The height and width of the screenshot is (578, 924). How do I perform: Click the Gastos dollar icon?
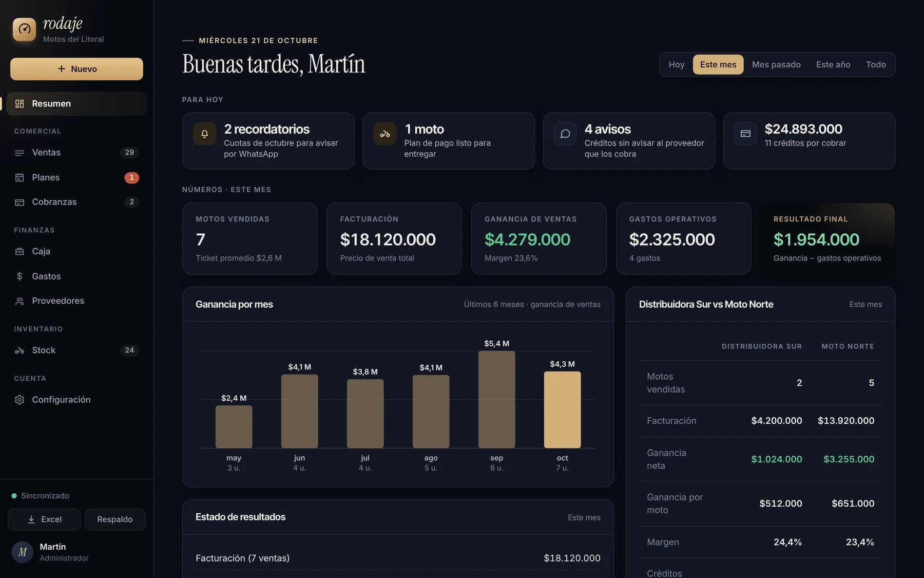(20, 276)
